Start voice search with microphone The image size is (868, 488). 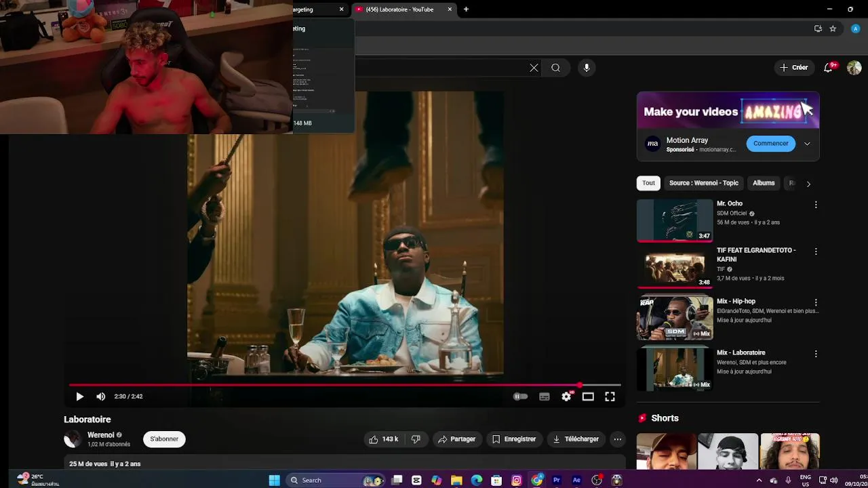point(587,68)
